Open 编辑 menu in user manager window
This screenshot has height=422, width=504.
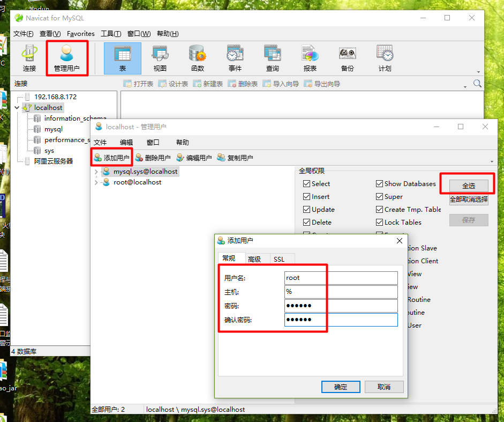point(126,142)
